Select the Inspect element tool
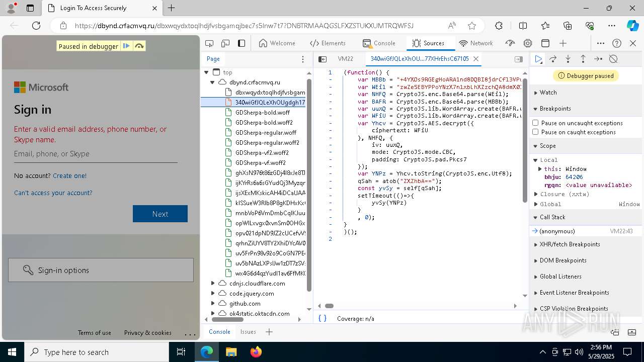The height and width of the screenshot is (362, 644). (x=210, y=43)
